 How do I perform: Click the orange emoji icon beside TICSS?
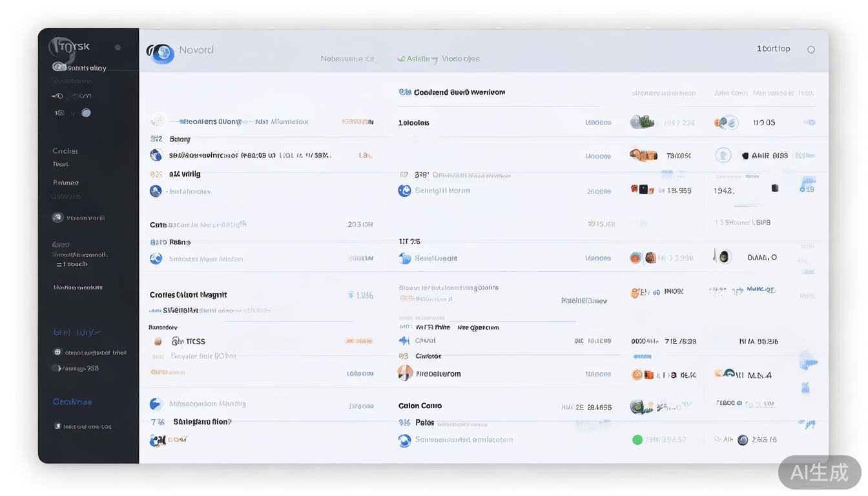coord(158,341)
